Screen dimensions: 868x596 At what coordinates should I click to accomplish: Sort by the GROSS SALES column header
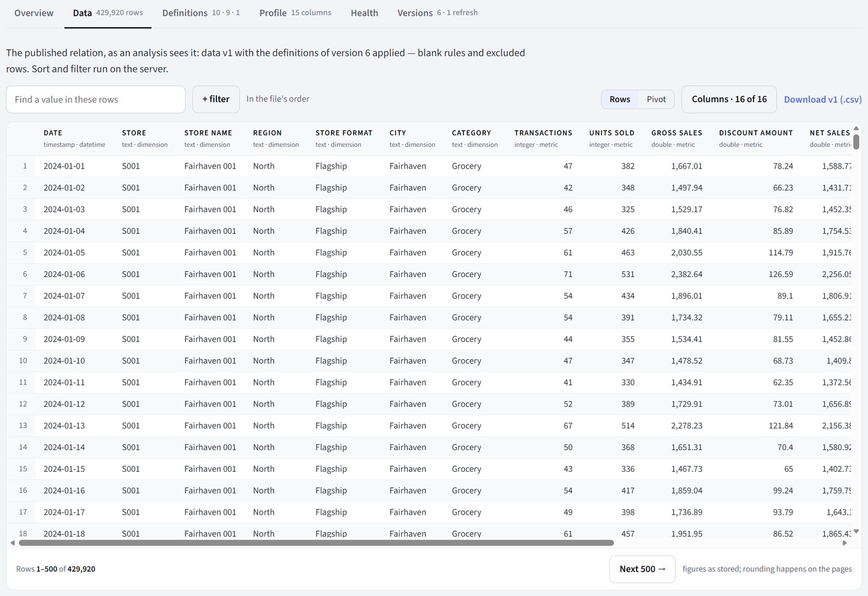pyautogui.click(x=676, y=133)
